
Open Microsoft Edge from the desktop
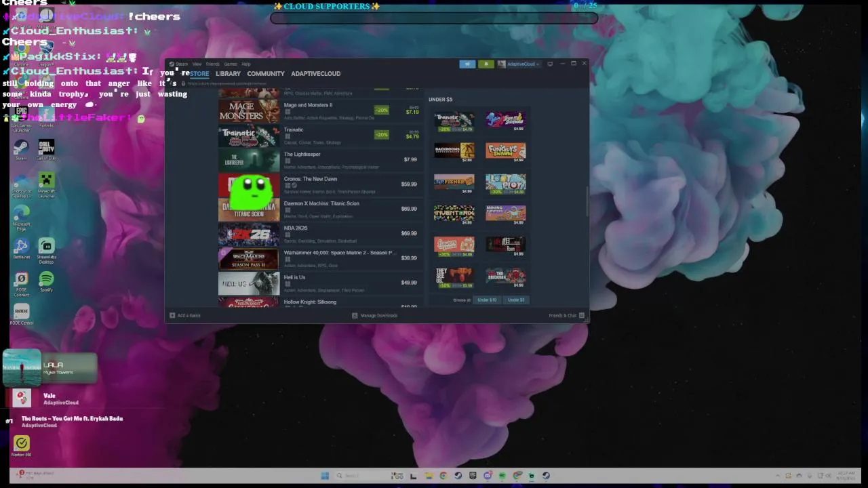click(21, 216)
